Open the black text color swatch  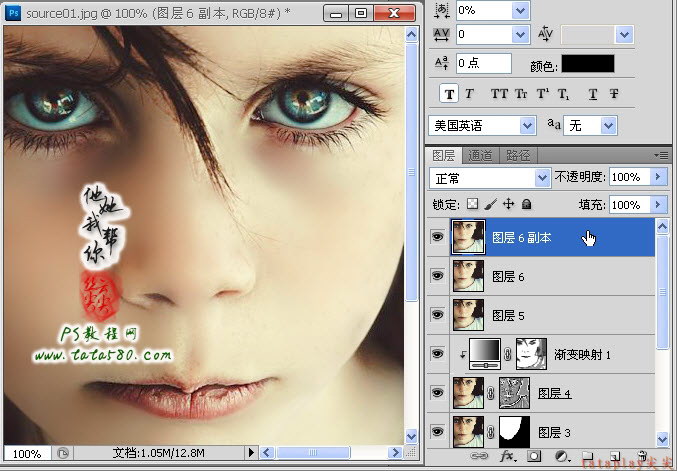(588, 64)
